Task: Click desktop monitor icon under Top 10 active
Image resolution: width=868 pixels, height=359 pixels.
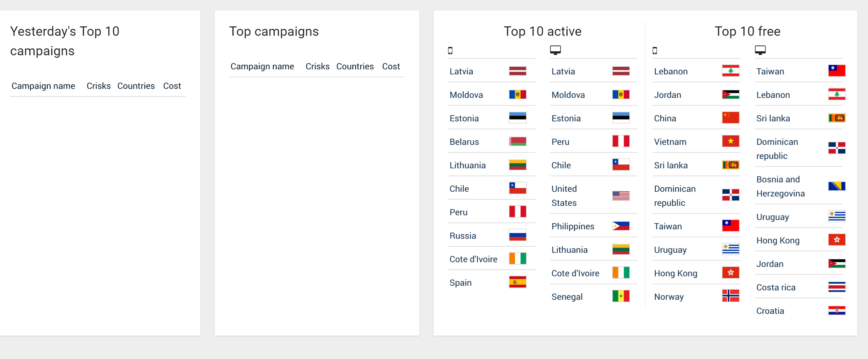Action: pos(555,50)
